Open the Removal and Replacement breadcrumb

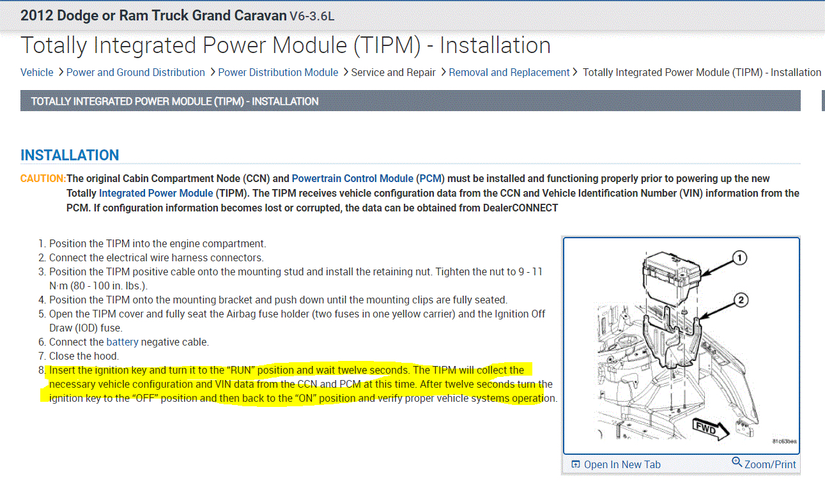coord(509,72)
